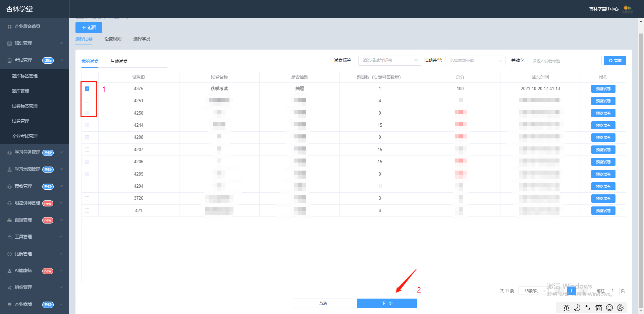Open the 15条/页 page size dropdown
Image resolution: width=644 pixels, height=314 pixels.
(x=534, y=291)
